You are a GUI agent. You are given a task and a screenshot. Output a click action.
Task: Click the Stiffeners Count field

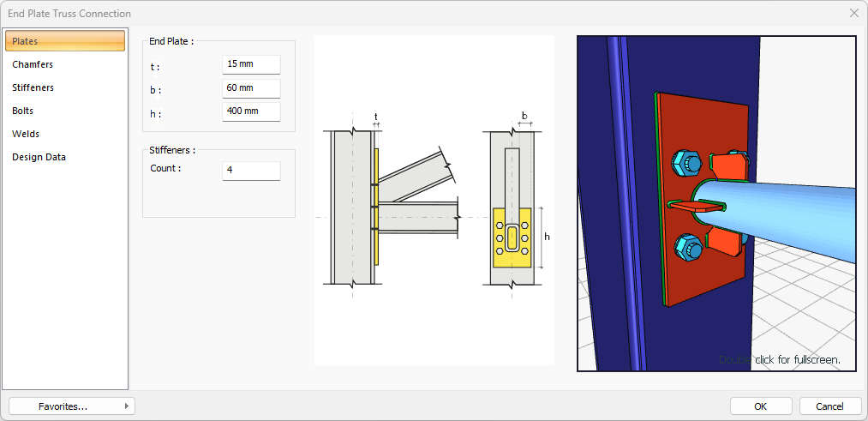pos(250,171)
